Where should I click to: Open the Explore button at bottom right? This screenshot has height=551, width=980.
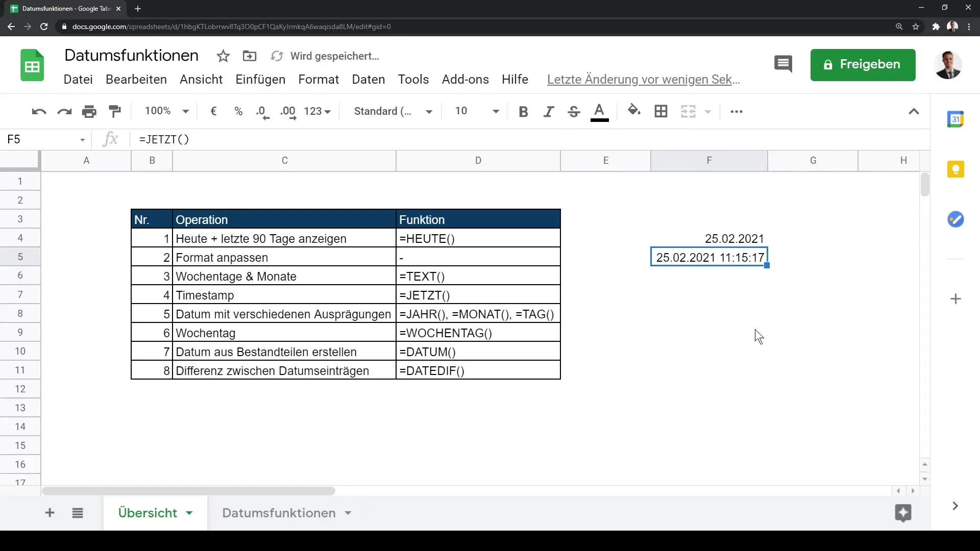tap(903, 513)
